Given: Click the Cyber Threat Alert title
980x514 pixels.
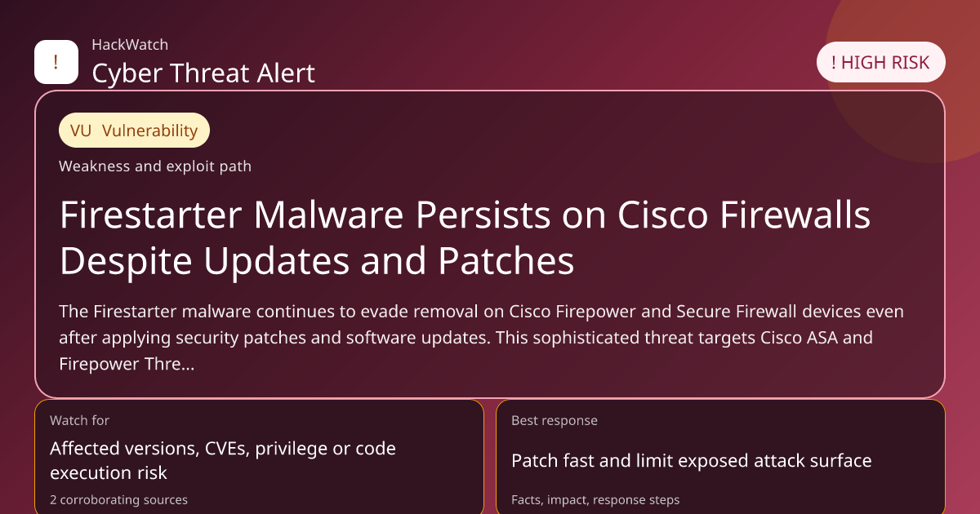Looking at the screenshot, I should 203,73.
